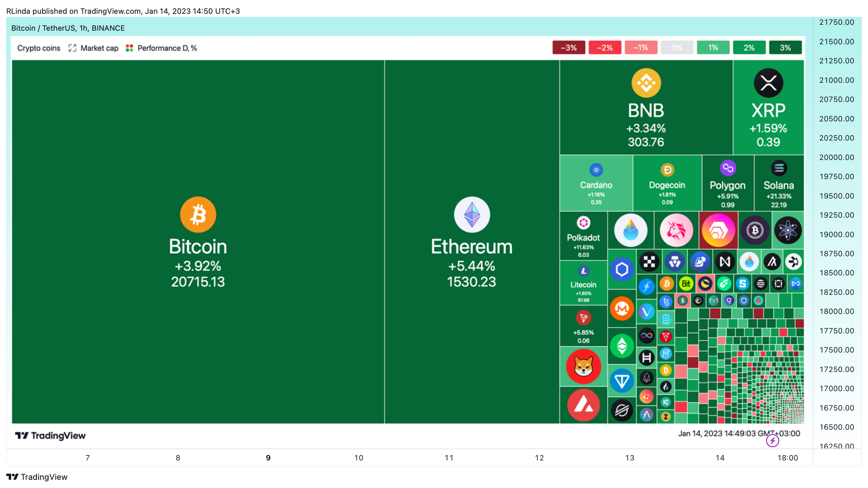Click the -1% light red legend swatch
This screenshot has height=488, width=868.
(x=641, y=48)
